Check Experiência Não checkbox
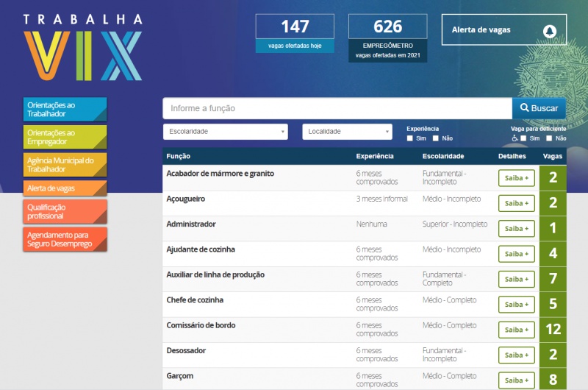The height and width of the screenshot is (390, 588). tap(435, 138)
